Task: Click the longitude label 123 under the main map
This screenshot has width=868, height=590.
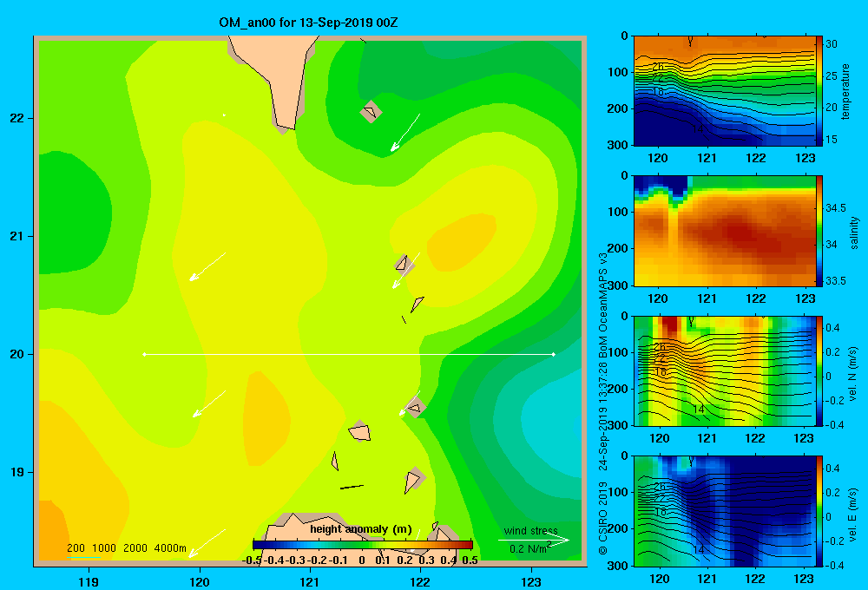Action: click(x=531, y=581)
